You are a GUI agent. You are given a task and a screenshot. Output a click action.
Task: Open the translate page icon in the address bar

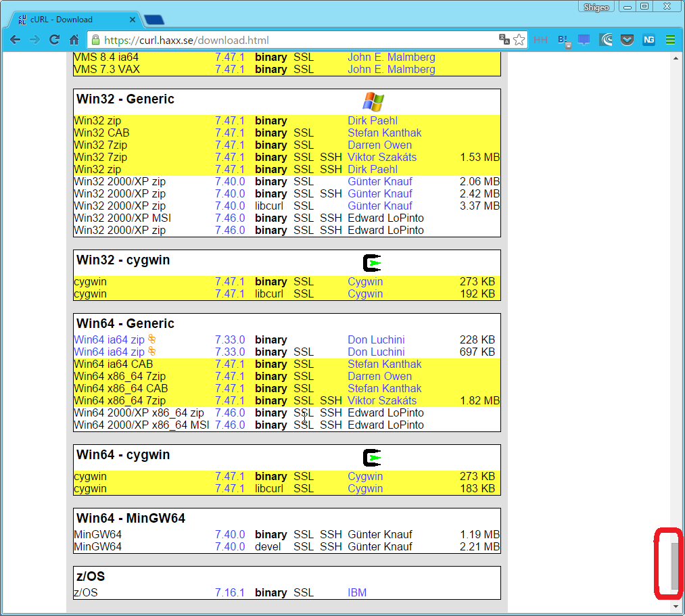(504, 40)
